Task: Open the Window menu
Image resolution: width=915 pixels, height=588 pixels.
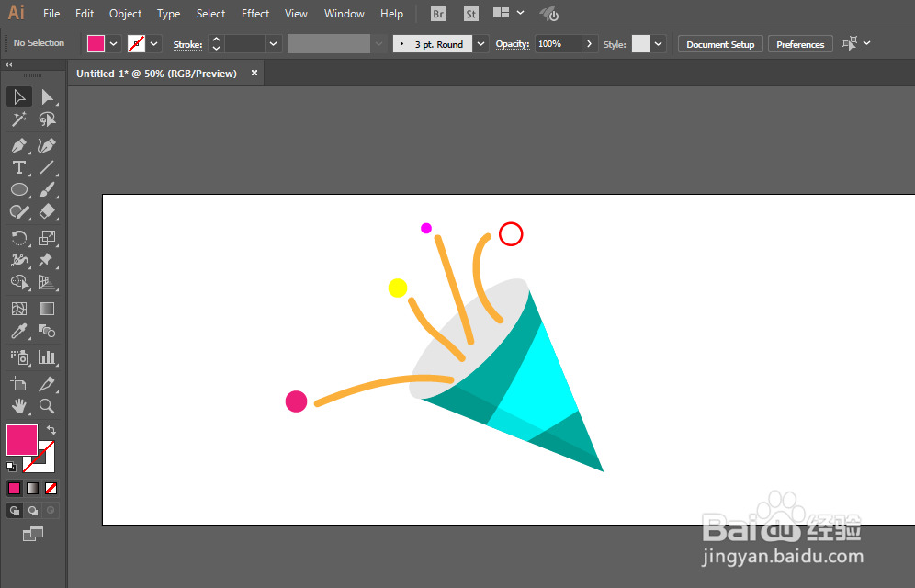Action: tap(345, 14)
